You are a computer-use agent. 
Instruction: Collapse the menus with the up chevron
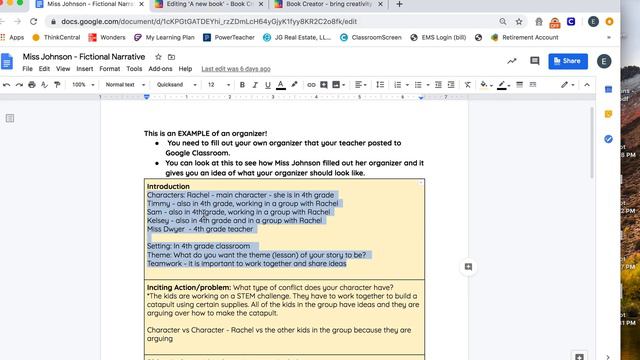(587, 85)
